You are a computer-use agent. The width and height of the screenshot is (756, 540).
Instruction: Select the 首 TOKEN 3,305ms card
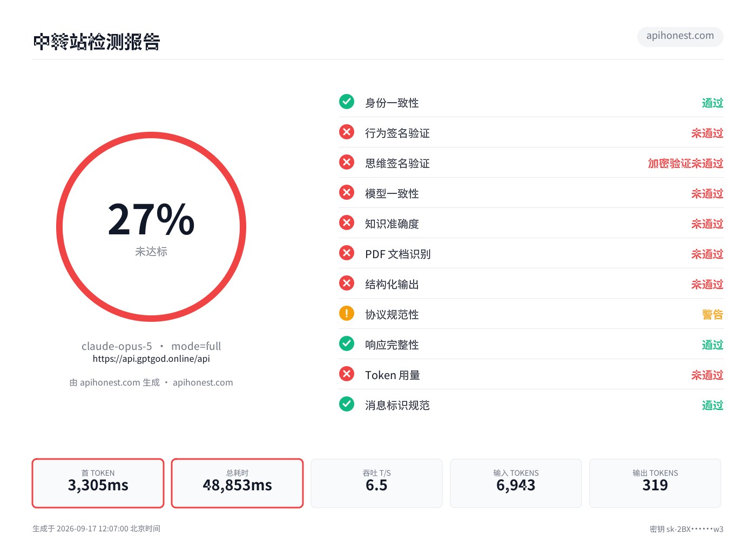[x=98, y=483]
